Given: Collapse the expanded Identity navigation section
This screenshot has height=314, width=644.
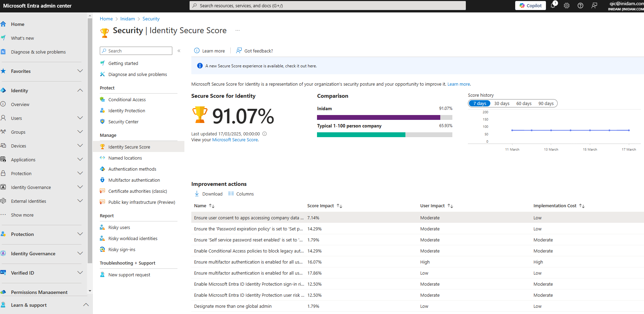Looking at the screenshot, I should (x=80, y=90).
